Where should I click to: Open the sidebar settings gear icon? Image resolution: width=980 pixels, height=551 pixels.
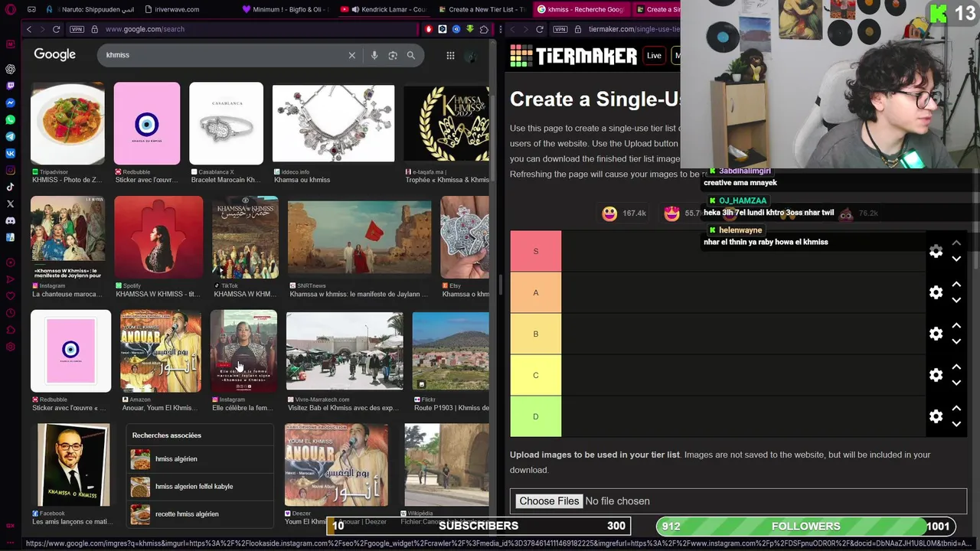click(10, 347)
